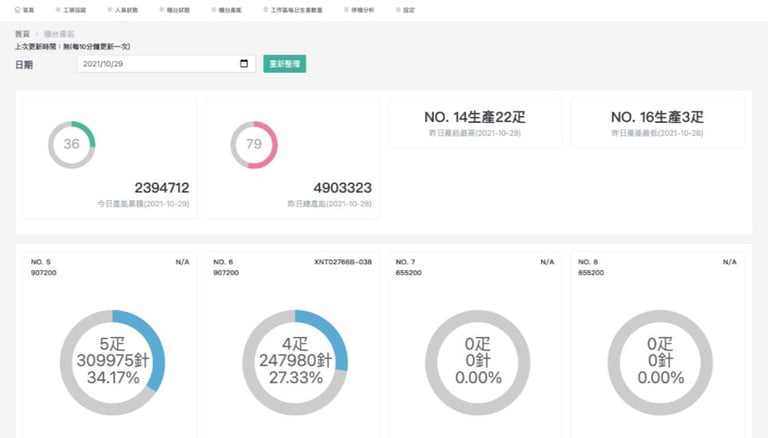Click the pink gauge showing 79
Screen dimensions: 768x438
254,145
